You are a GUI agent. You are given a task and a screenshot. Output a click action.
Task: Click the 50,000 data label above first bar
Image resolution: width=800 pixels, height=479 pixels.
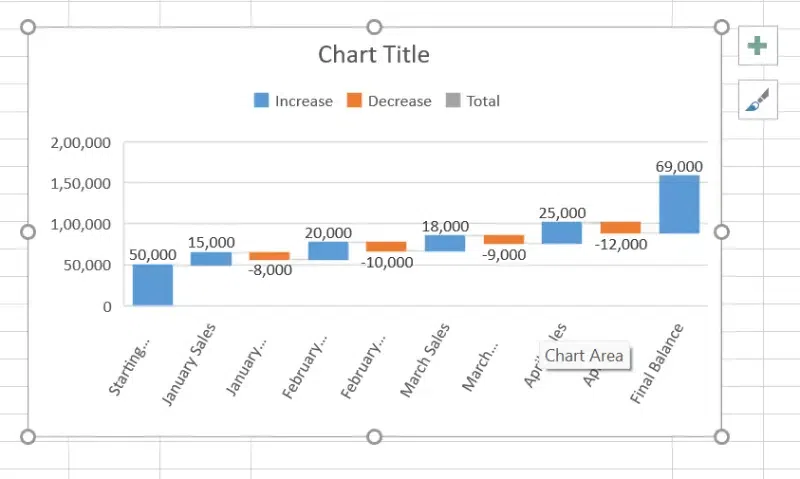click(x=153, y=255)
